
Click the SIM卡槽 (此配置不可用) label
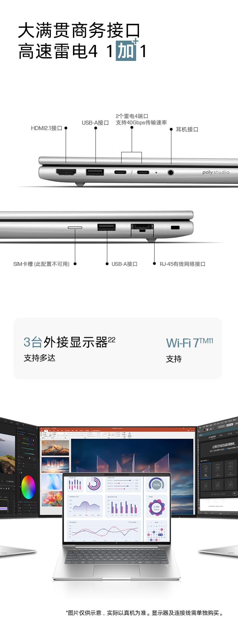pos(41,264)
